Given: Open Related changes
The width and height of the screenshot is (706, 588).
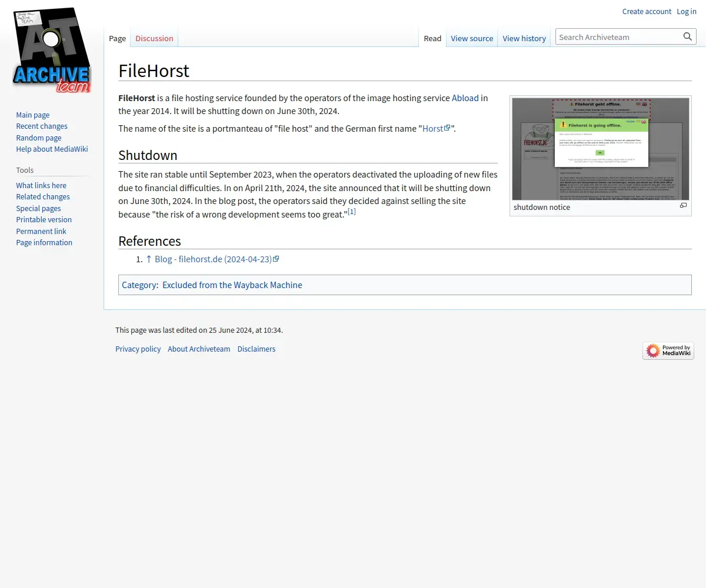Looking at the screenshot, I should coord(43,197).
